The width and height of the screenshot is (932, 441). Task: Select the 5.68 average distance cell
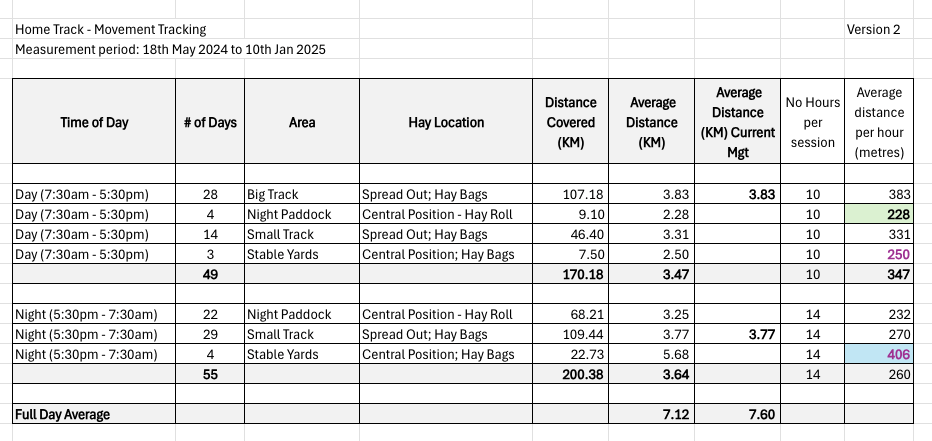(x=651, y=354)
